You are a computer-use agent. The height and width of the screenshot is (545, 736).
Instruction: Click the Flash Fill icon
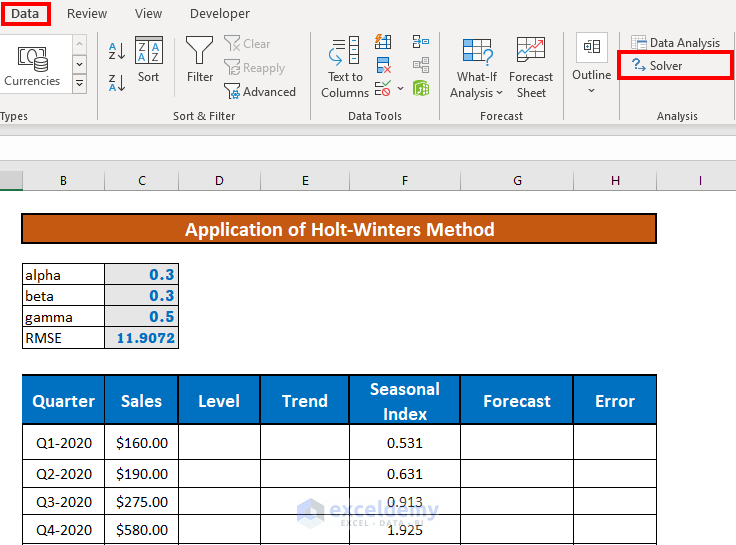(x=383, y=42)
